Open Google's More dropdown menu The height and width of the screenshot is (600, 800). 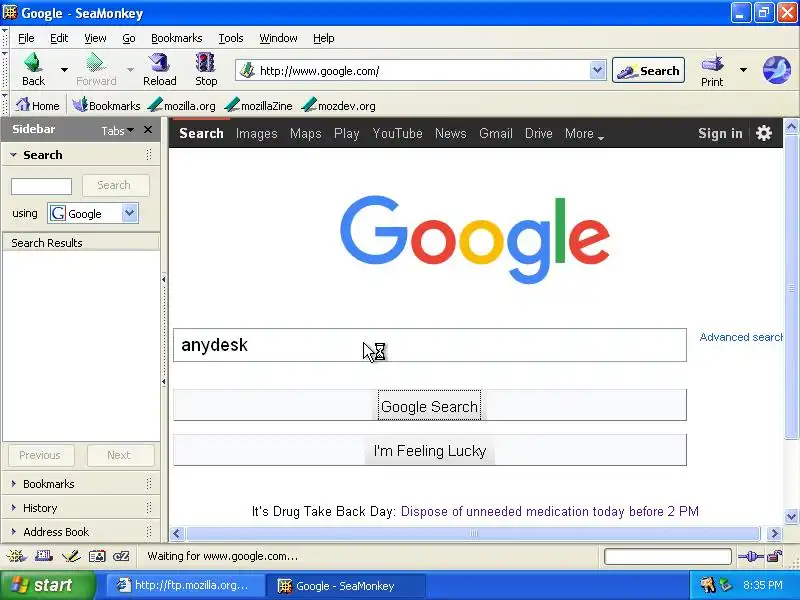[584, 134]
